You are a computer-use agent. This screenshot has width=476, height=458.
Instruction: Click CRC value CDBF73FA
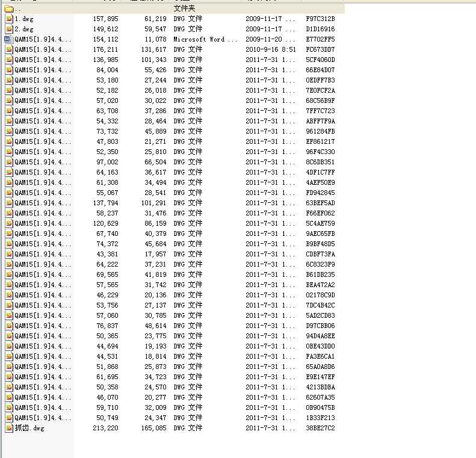point(320,254)
